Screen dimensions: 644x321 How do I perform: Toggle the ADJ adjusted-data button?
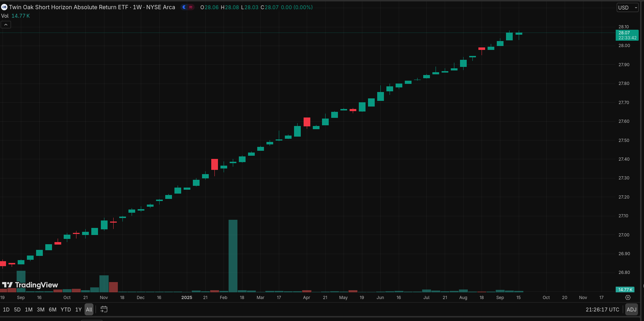click(632, 309)
